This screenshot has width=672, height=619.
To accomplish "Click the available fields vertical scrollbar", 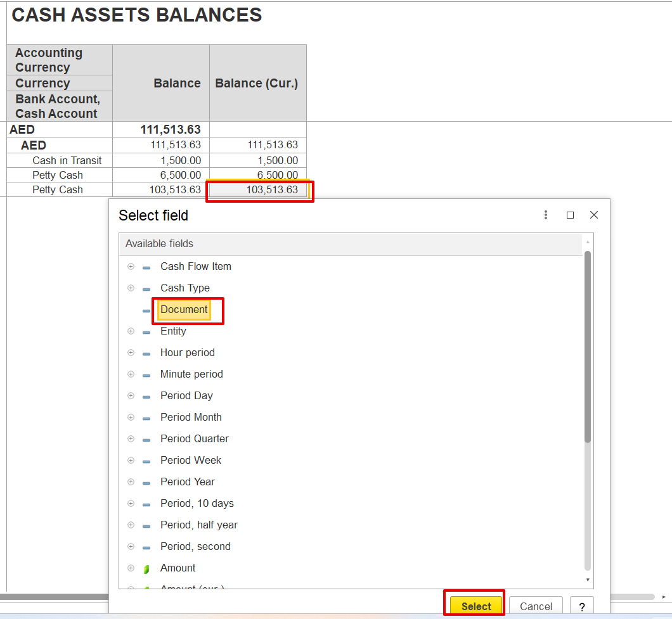I will coord(588,348).
